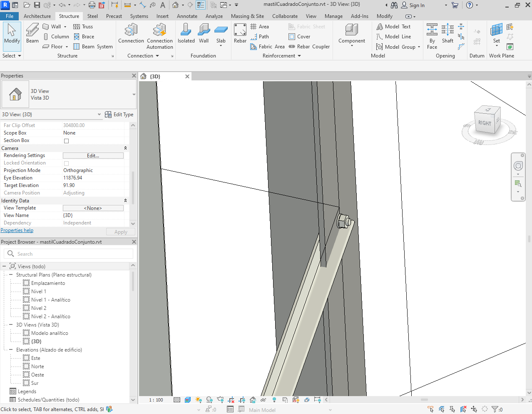Image resolution: width=532 pixels, height=414 pixels.
Task: Collapse the Elevations tree node
Action: point(11,350)
